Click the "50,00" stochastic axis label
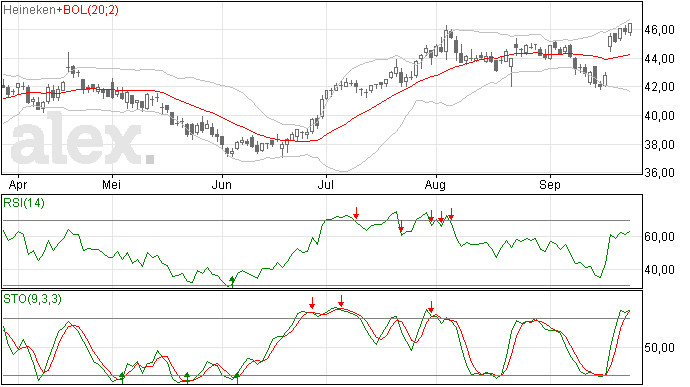The width and height of the screenshot is (690, 387). (659, 348)
